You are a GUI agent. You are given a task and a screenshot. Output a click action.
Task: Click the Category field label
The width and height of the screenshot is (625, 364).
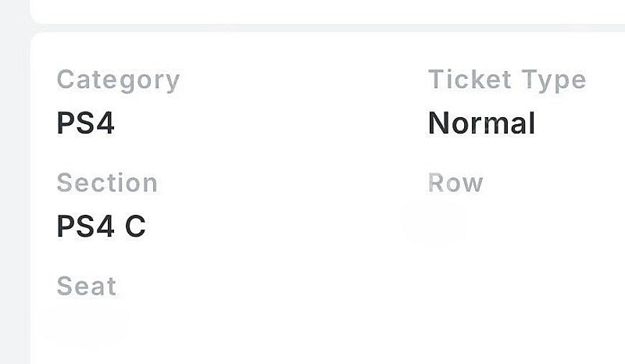click(x=119, y=80)
